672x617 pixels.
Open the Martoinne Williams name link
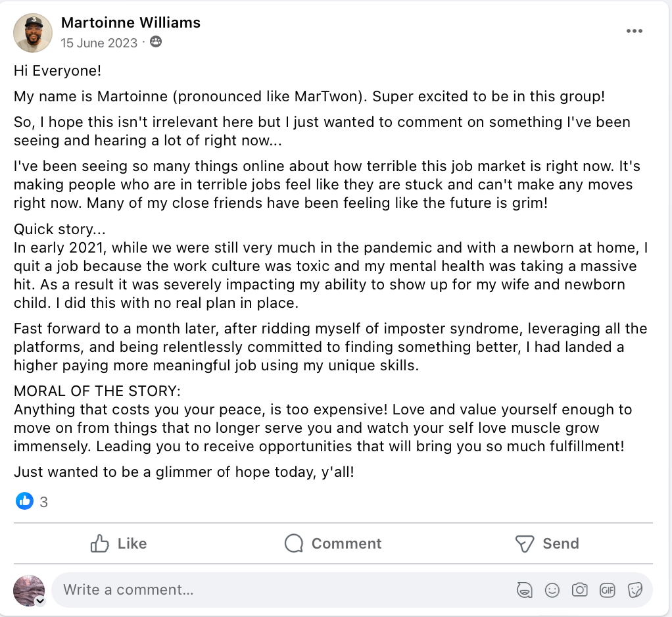coord(130,22)
